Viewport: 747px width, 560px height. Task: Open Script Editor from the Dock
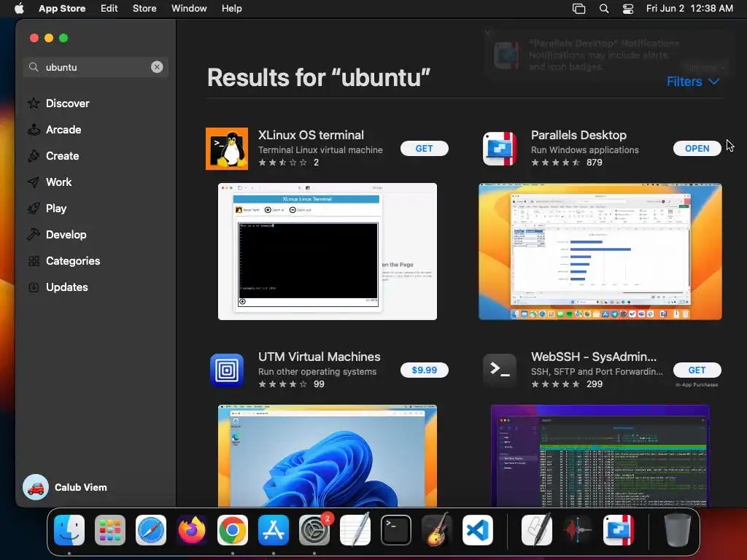(x=537, y=529)
